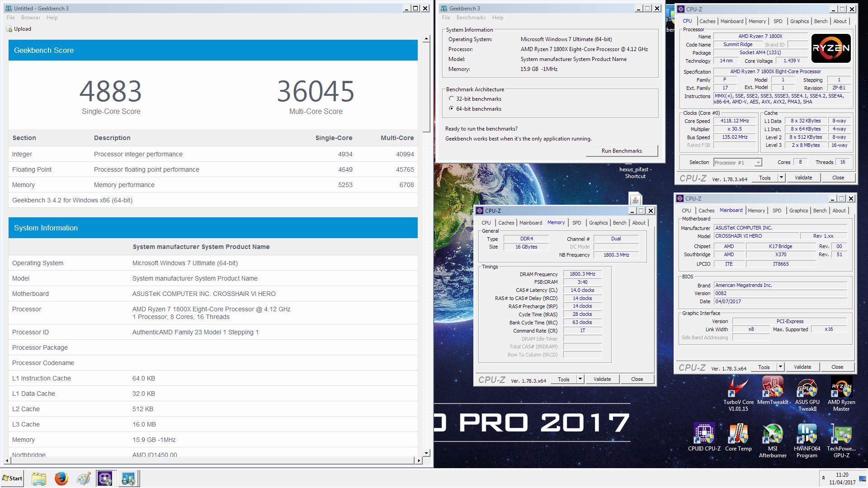This screenshot has width=868, height=488.
Task: Switch to the Geekbench taskbar button
Action: 128,479
